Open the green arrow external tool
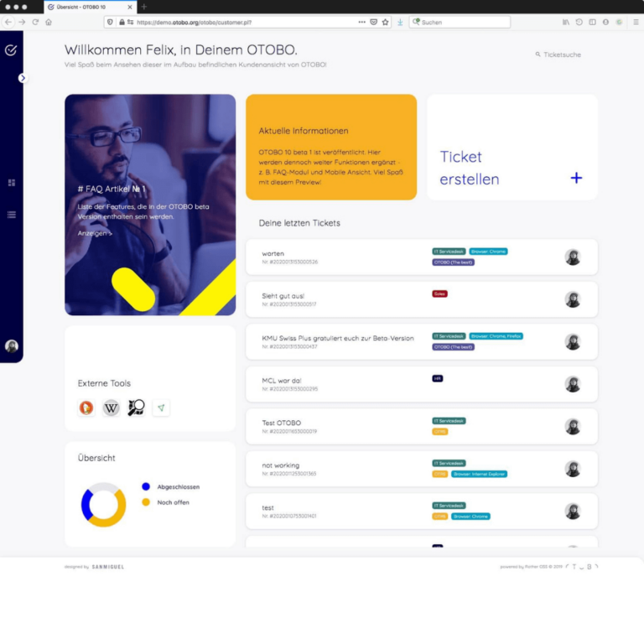The image size is (644, 644). (161, 408)
